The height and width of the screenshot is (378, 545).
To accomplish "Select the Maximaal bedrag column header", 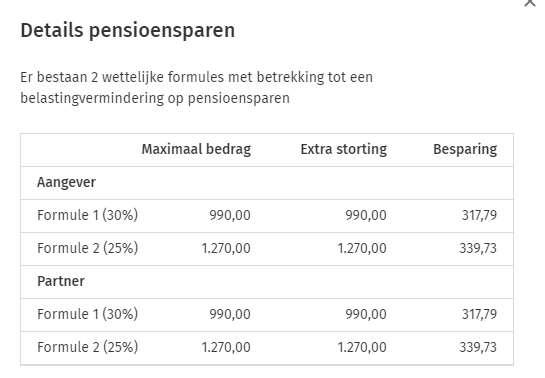I will 196,149.
